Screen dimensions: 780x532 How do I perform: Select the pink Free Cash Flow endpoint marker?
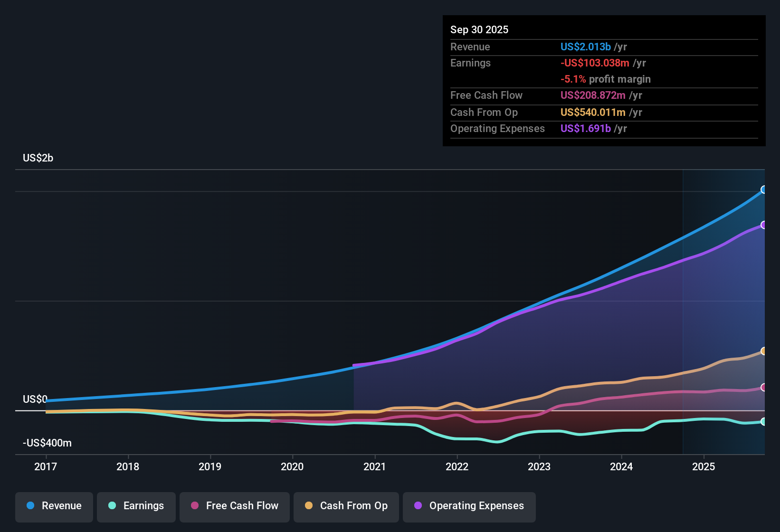(x=763, y=388)
